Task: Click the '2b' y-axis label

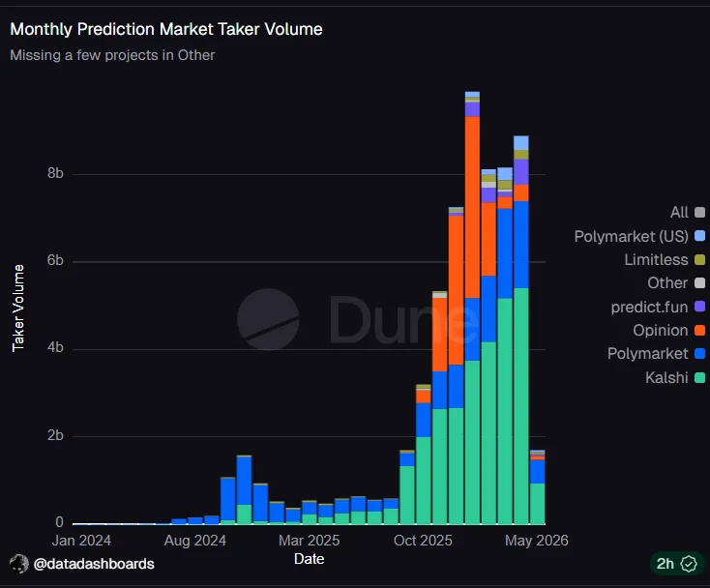Action: tap(55, 435)
